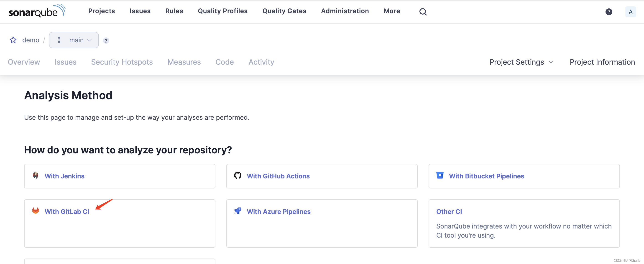The image size is (644, 264).
Task: Favorite the demo project with star
Action: coord(13,40)
